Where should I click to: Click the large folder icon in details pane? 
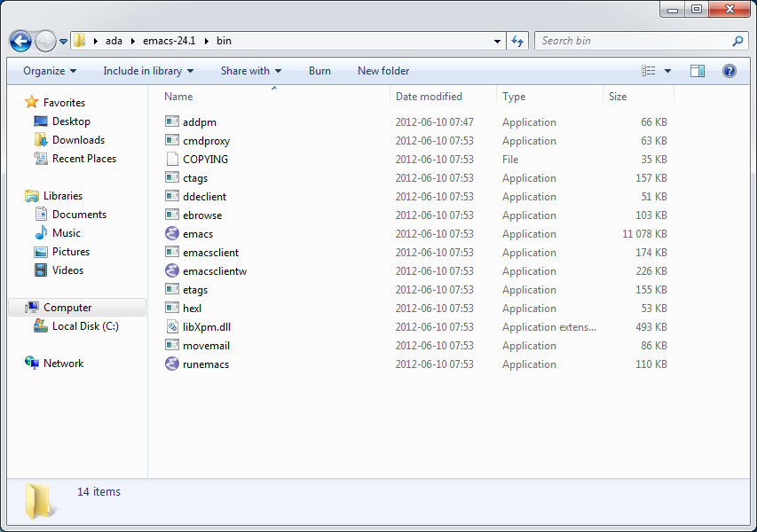(40, 501)
